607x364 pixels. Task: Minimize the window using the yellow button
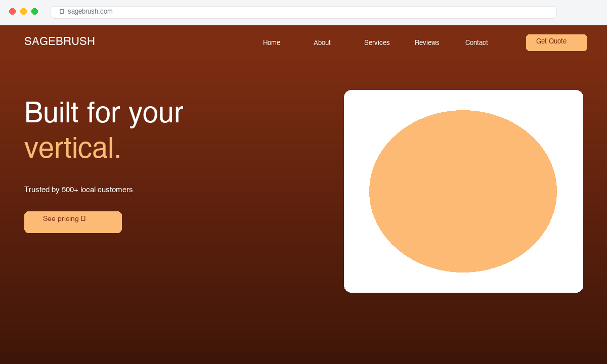(x=24, y=12)
